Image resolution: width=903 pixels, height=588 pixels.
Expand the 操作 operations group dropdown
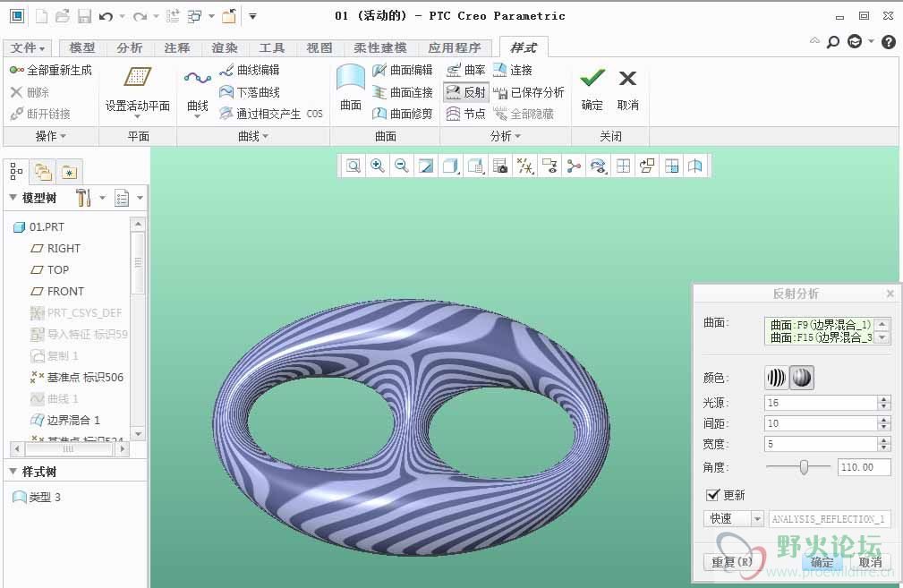(51, 137)
